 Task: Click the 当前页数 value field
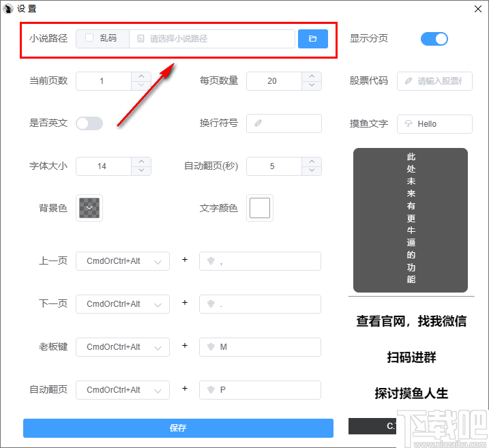[104, 81]
